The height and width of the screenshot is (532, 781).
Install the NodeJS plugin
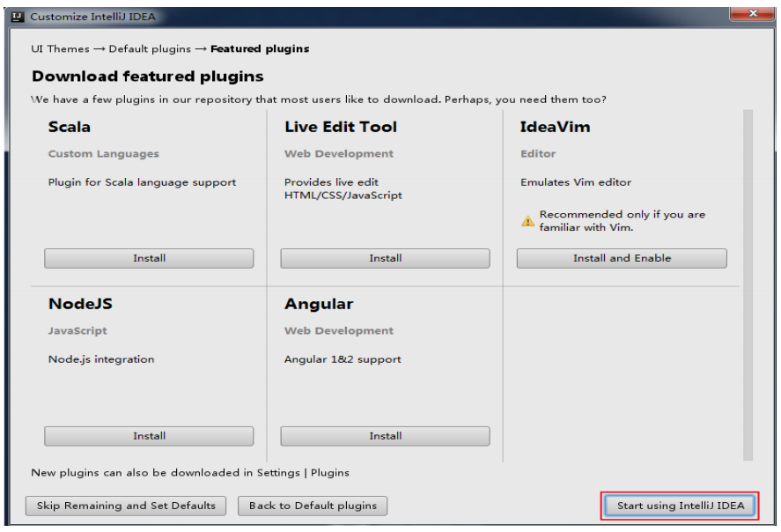tap(149, 436)
